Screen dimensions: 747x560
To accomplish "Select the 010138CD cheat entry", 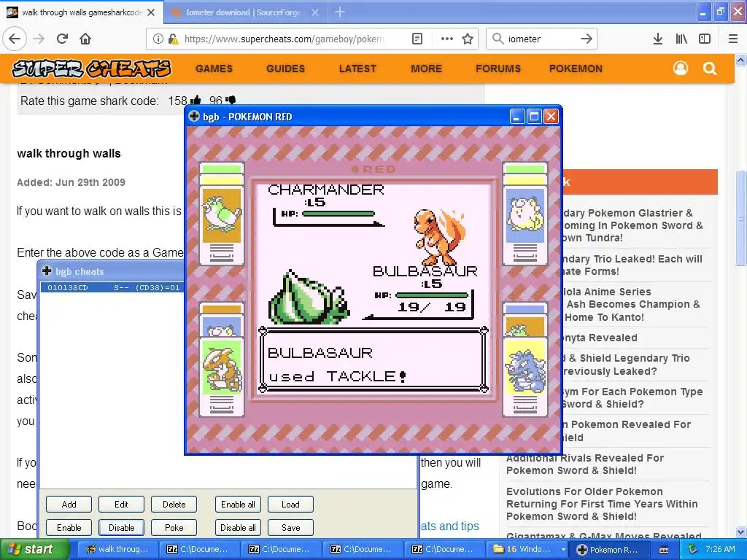I will [x=112, y=287].
